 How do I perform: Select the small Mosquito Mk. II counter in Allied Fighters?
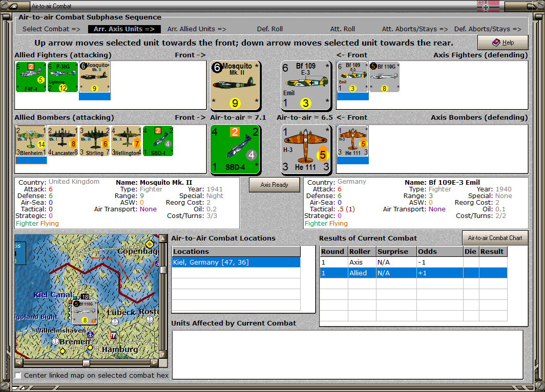pyautogui.click(x=95, y=77)
